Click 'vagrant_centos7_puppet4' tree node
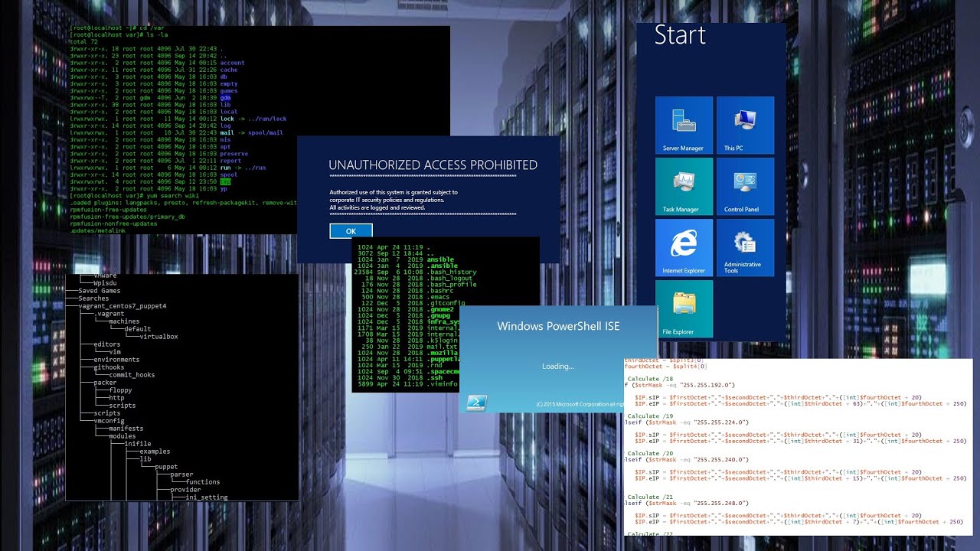980x551 pixels. [x=122, y=306]
